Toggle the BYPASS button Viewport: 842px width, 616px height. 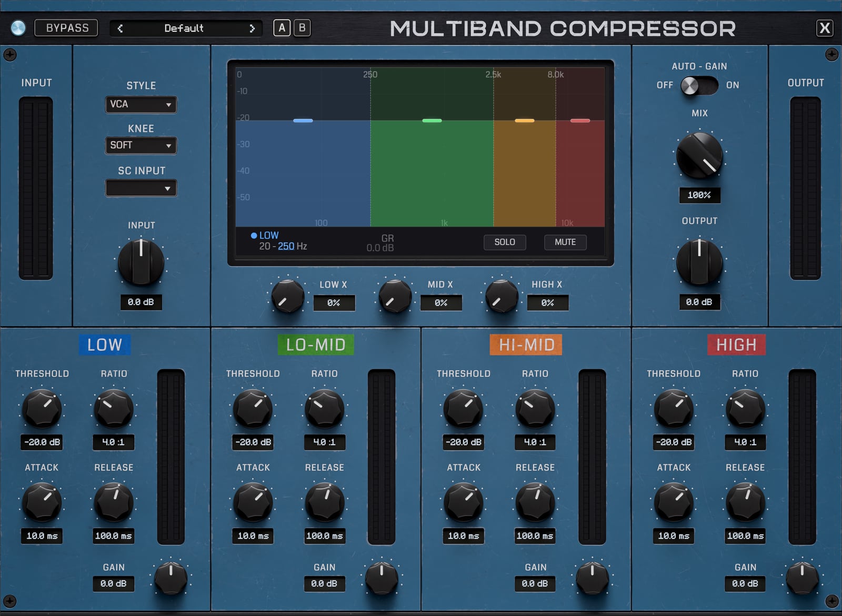click(x=66, y=28)
